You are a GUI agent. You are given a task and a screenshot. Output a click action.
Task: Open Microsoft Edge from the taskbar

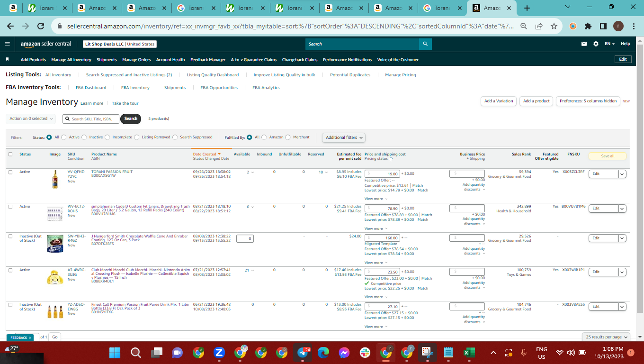[x=323, y=353]
